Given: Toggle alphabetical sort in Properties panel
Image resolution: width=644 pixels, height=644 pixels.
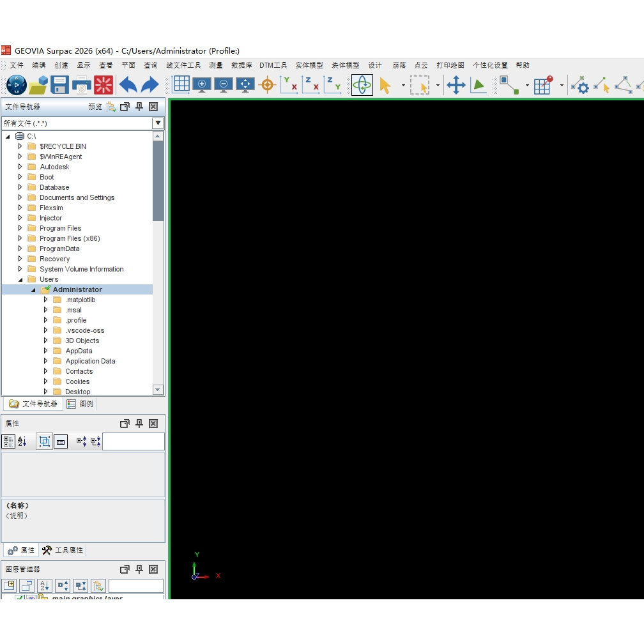Looking at the screenshot, I should pyautogui.click(x=22, y=441).
